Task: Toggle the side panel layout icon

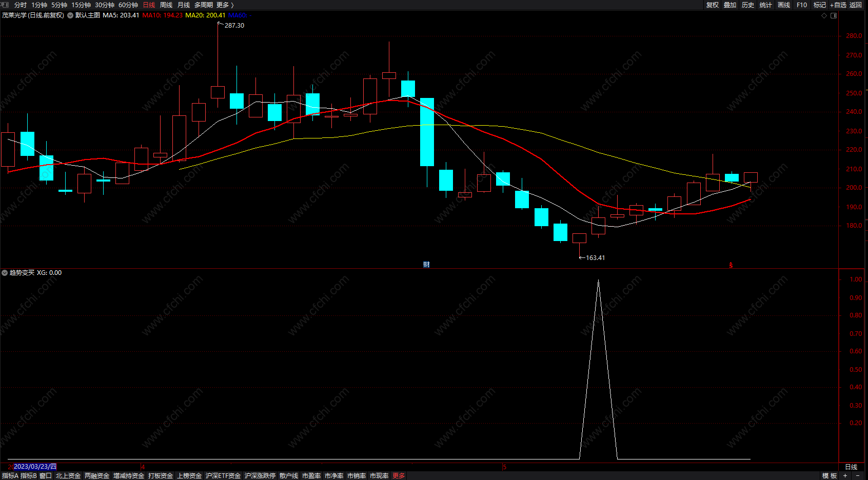Action: pyautogui.click(x=834, y=15)
